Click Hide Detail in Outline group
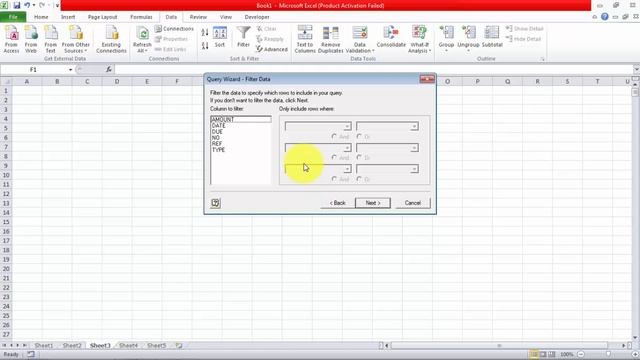Image resolution: width=640 pixels, height=360 pixels. [x=523, y=39]
